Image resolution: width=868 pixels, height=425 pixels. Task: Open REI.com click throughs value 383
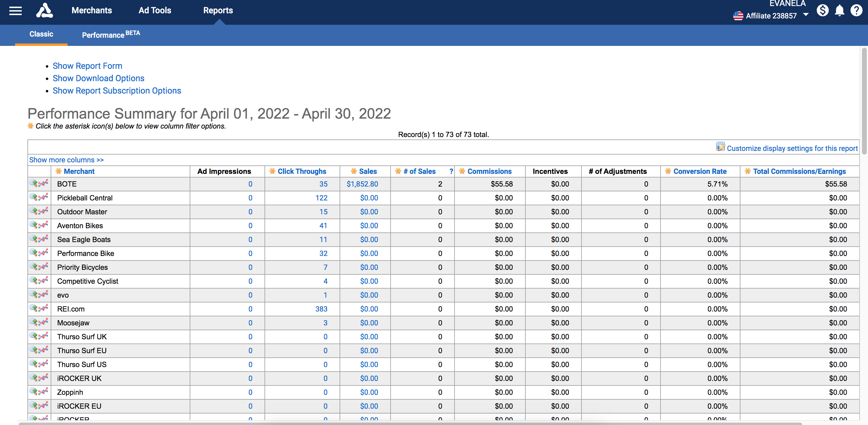[322, 309]
